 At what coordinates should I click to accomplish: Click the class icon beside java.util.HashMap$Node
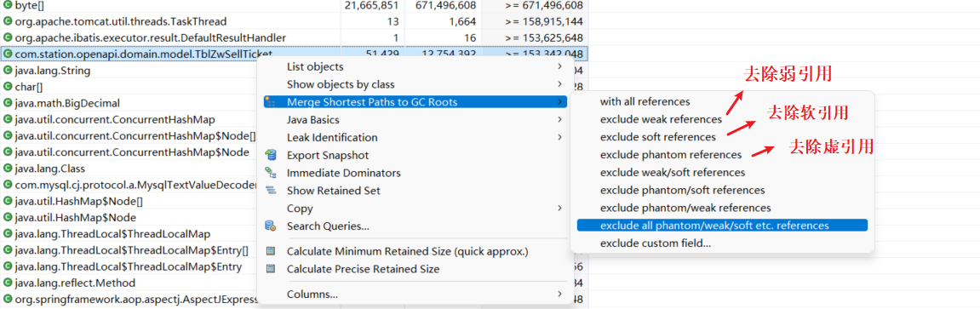tap(8, 217)
